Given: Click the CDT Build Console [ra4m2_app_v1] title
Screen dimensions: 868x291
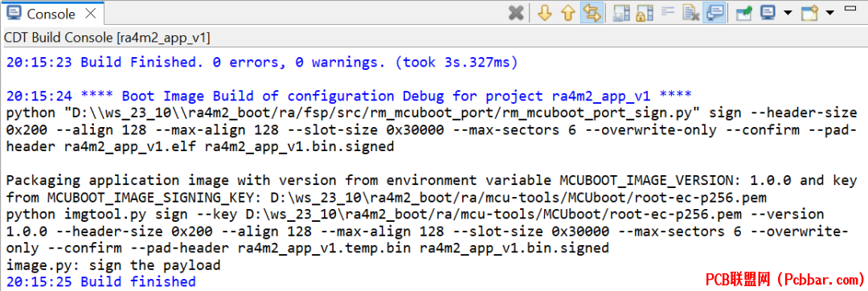Looking at the screenshot, I should pyautogui.click(x=107, y=38).
